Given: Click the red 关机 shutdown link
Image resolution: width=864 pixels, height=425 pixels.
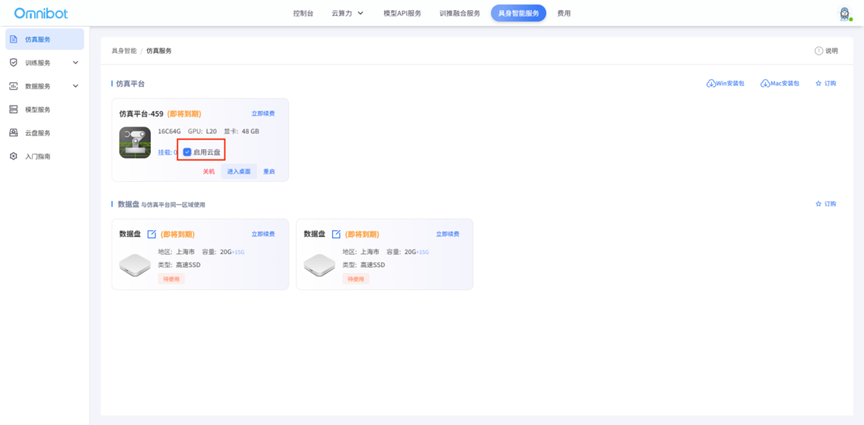Looking at the screenshot, I should [x=209, y=172].
